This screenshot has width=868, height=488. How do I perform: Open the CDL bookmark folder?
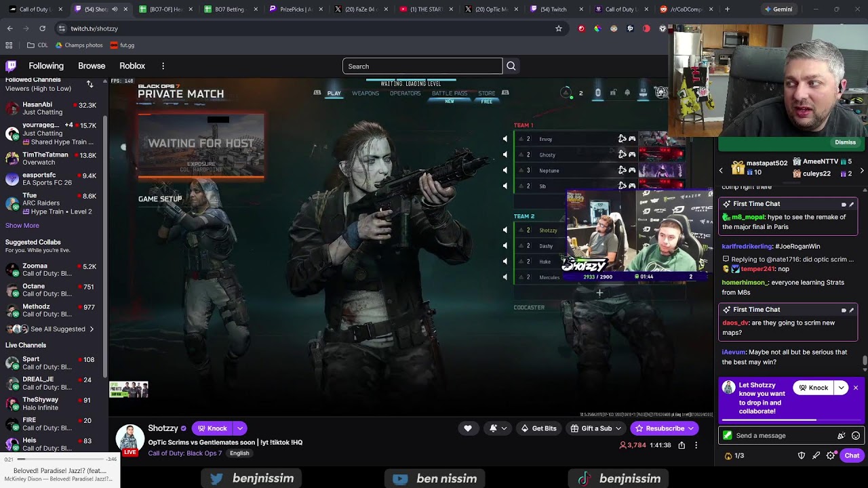(37, 45)
